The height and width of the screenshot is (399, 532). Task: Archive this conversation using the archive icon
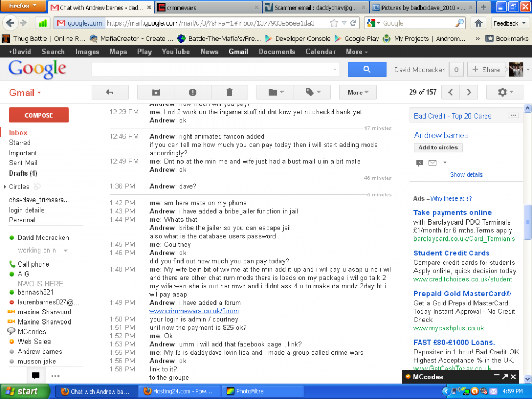[x=155, y=92]
